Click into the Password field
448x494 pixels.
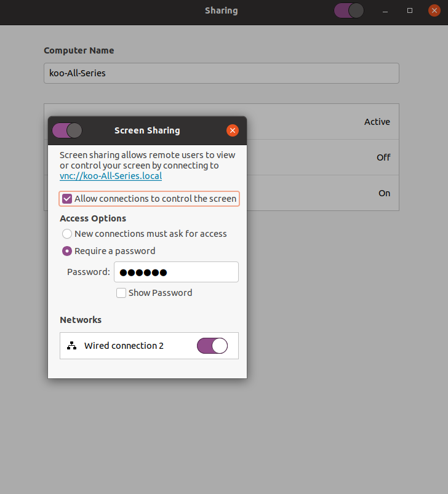pyautogui.click(x=176, y=272)
